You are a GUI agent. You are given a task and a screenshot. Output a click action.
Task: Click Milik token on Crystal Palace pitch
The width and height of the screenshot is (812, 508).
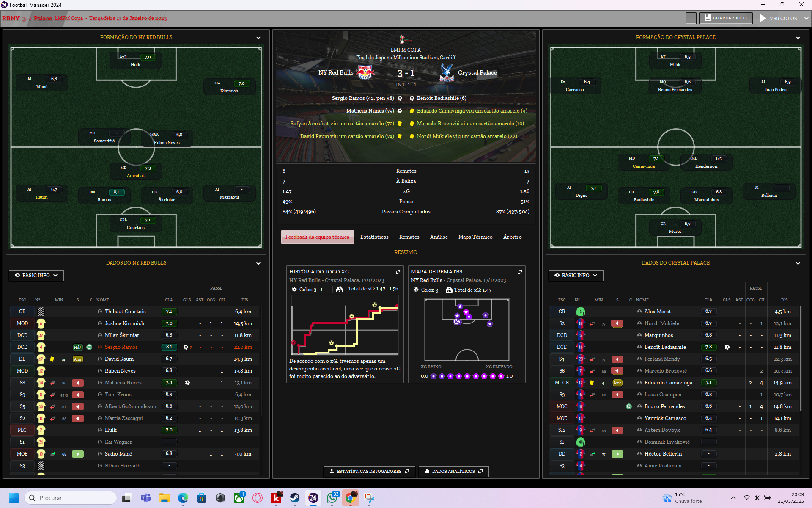[x=675, y=61]
